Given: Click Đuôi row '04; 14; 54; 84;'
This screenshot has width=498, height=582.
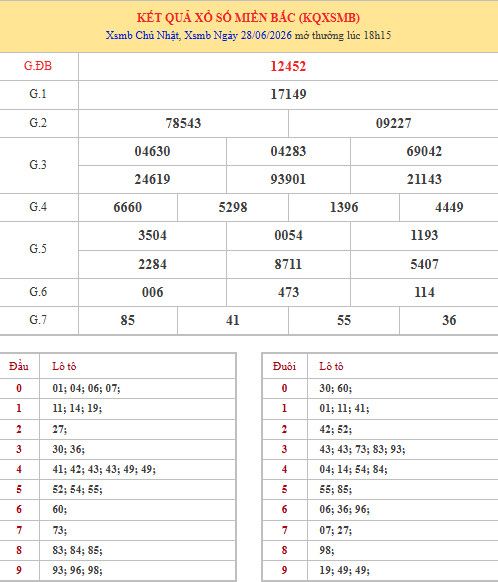Looking at the screenshot, I should pyautogui.click(x=353, y=469).
